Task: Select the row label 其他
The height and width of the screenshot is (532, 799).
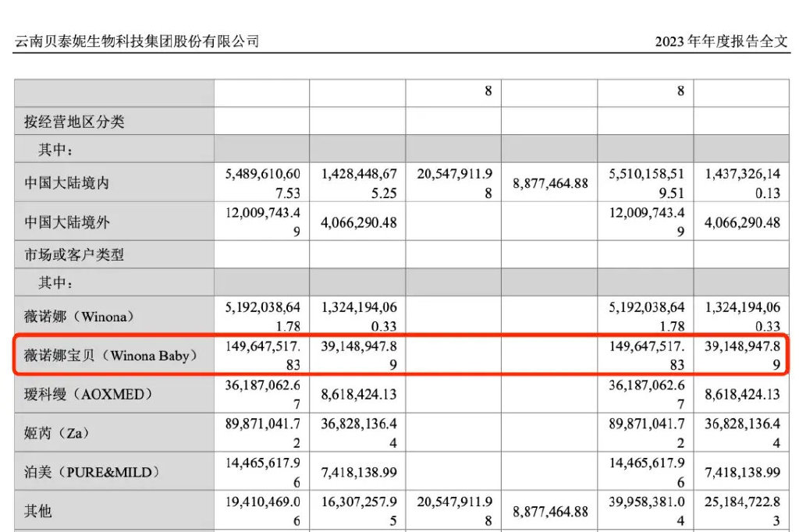Action: click(x=38, y=511)
